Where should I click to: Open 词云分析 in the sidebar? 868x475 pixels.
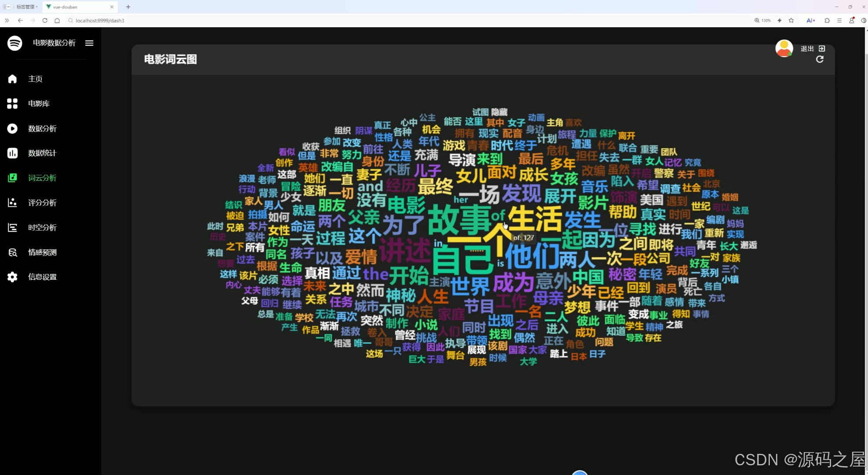tap(42, 178)
